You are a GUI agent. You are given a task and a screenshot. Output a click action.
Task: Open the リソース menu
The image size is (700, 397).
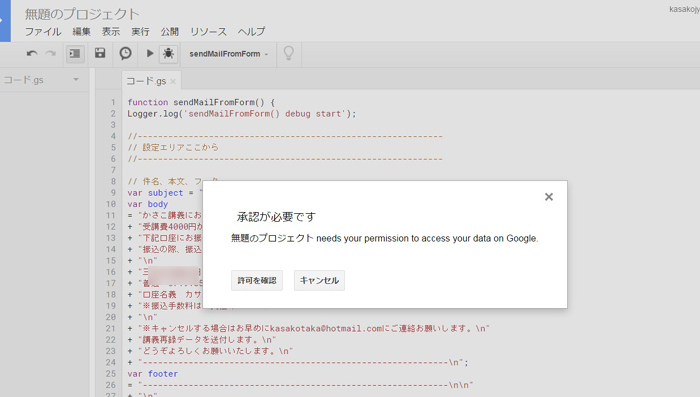pos(208,32)
